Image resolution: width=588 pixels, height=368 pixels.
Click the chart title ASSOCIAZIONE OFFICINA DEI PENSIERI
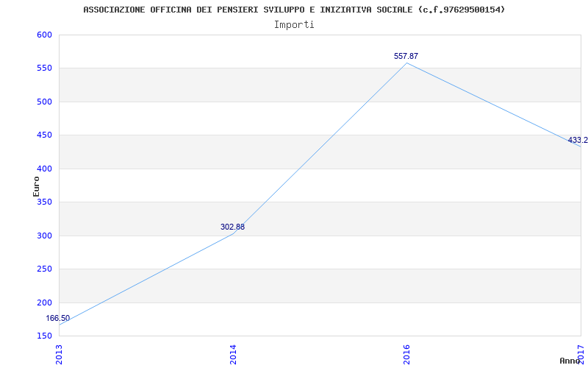[294, 10]
